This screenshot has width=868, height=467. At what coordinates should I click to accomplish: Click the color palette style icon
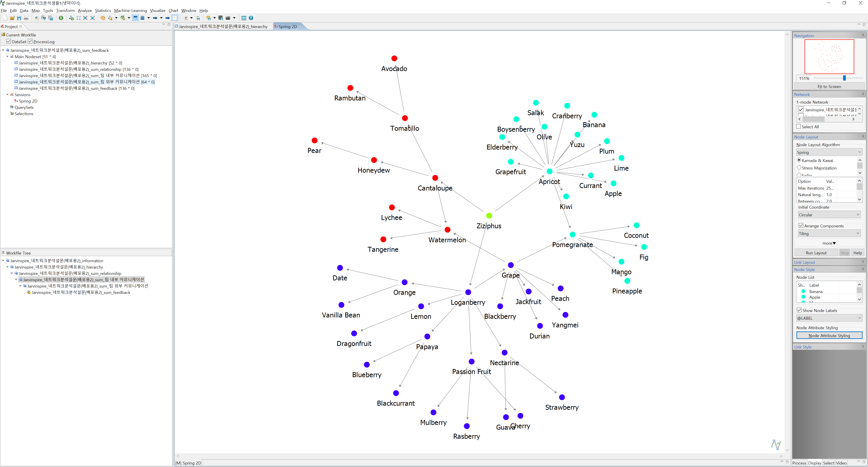click(x=103, y=18)
